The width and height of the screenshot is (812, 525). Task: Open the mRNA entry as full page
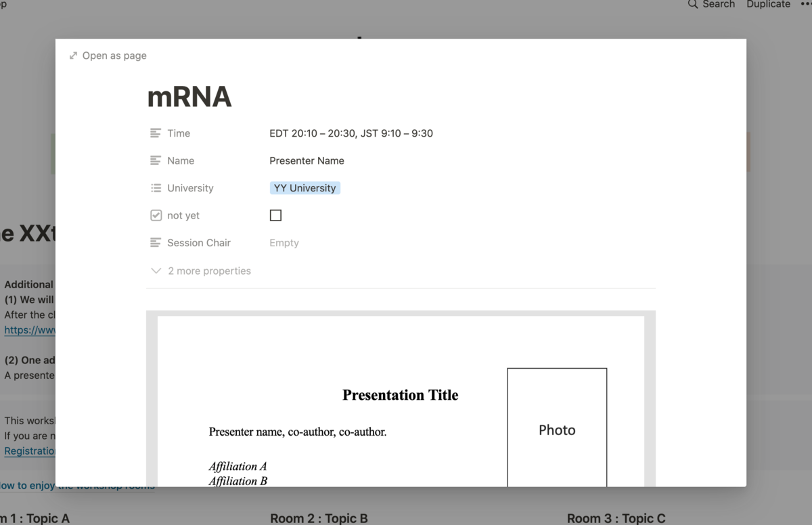click(108, 55)
